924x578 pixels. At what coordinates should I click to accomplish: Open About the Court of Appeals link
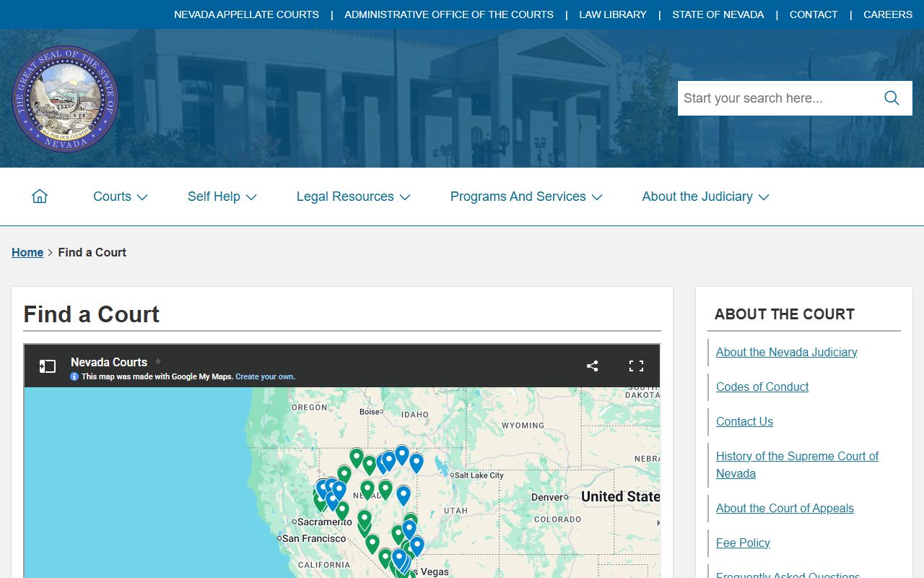(x=785, y=508)
